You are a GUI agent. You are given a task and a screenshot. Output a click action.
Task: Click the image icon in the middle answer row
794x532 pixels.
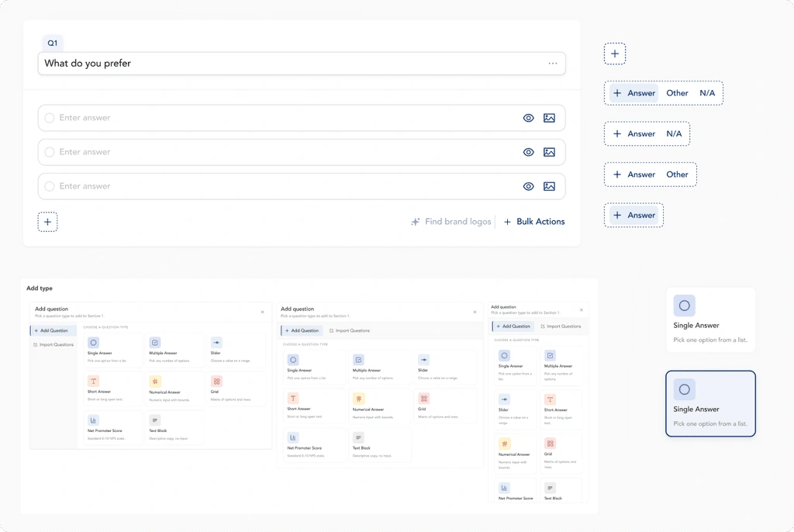(549, 152)
